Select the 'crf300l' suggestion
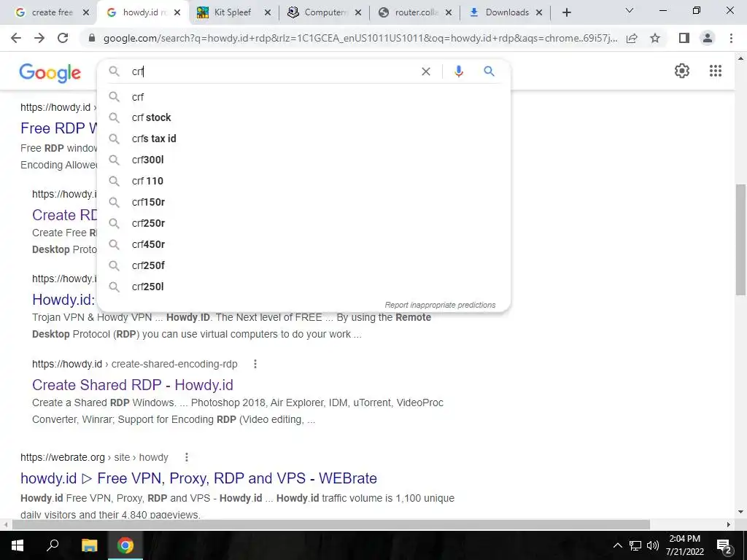747x560 pixels. click(304, 160)
